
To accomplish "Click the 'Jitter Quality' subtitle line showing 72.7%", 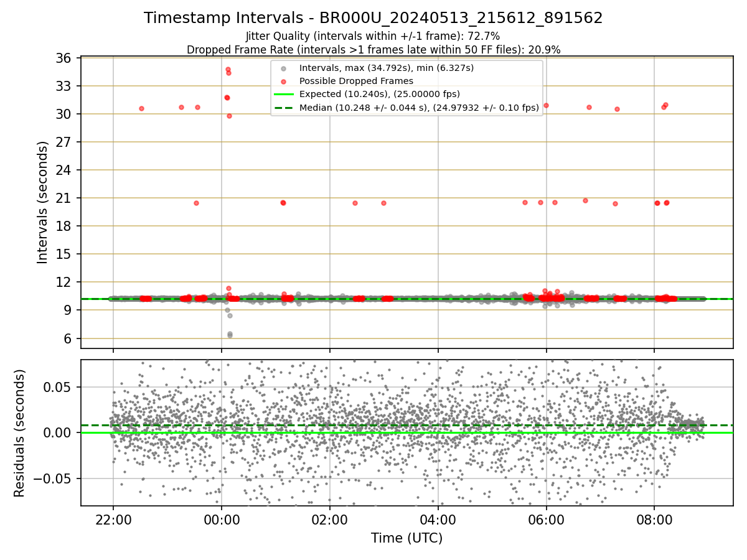I will [374, 36].
